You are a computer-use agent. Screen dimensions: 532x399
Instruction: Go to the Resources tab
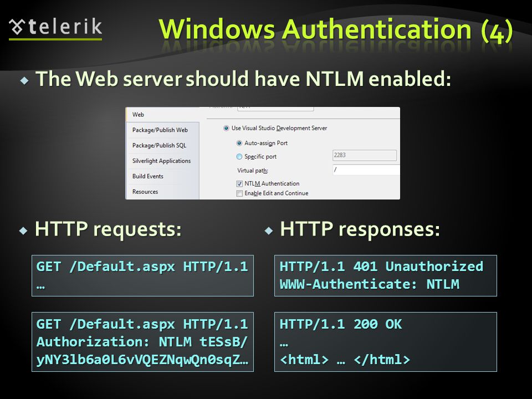coord(162,192)
